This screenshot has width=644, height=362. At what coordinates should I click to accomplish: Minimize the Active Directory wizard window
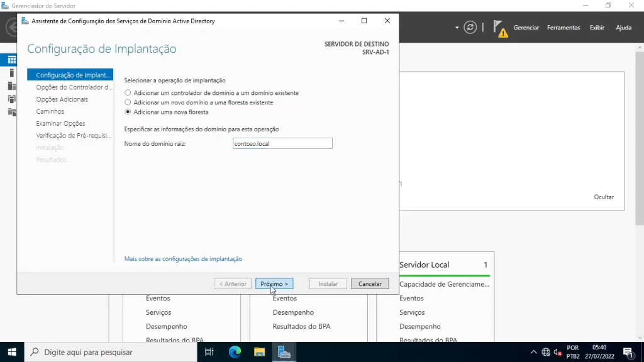(x=341, y=21)
